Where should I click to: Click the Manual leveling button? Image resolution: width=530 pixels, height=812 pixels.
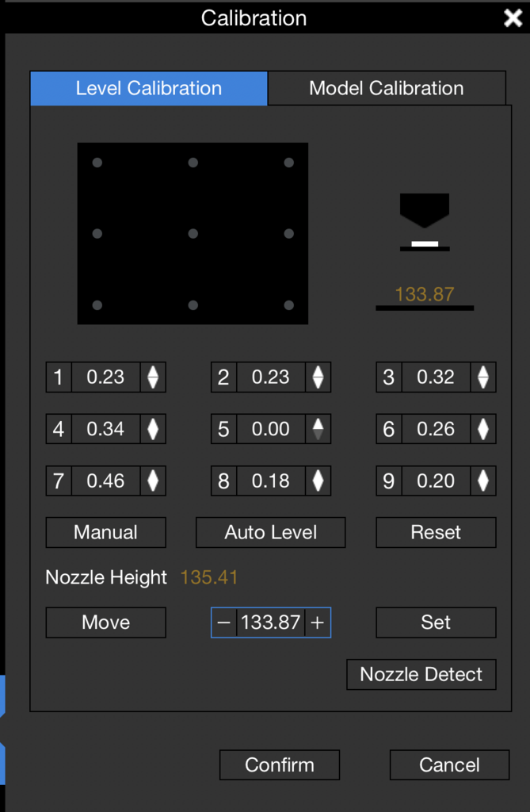pyautogui.click(x=105, y=532)
